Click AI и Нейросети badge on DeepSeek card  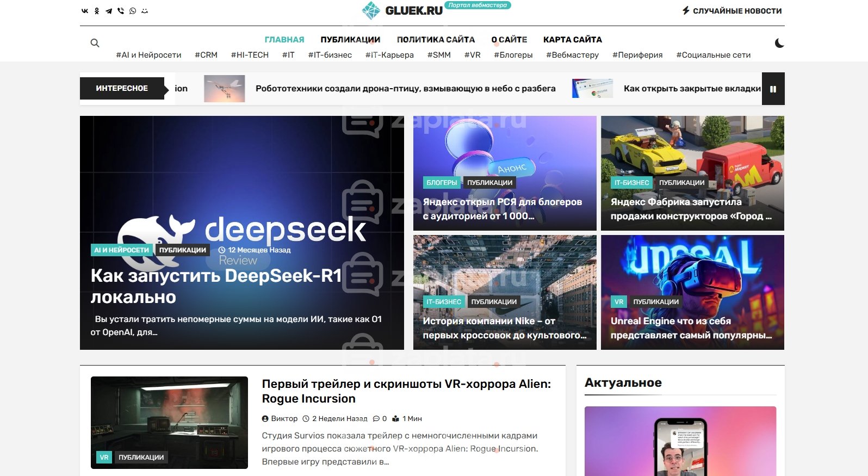click(x=121, y=250)
